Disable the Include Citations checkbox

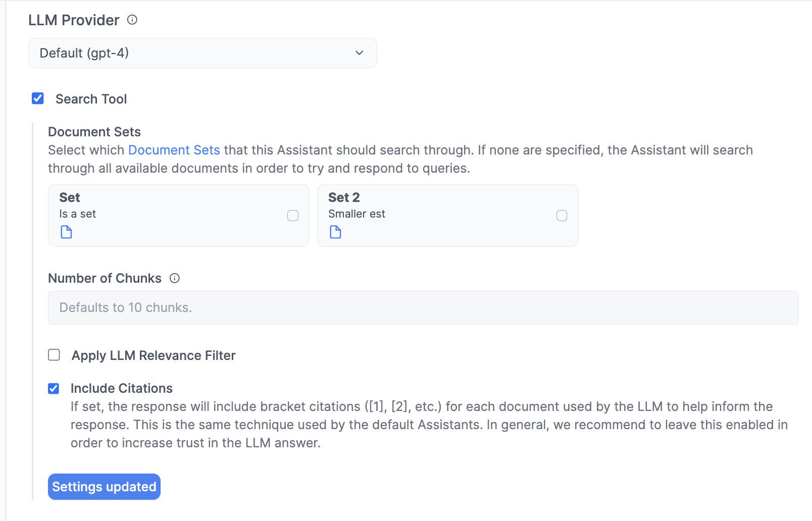click(x=54, y=388)
